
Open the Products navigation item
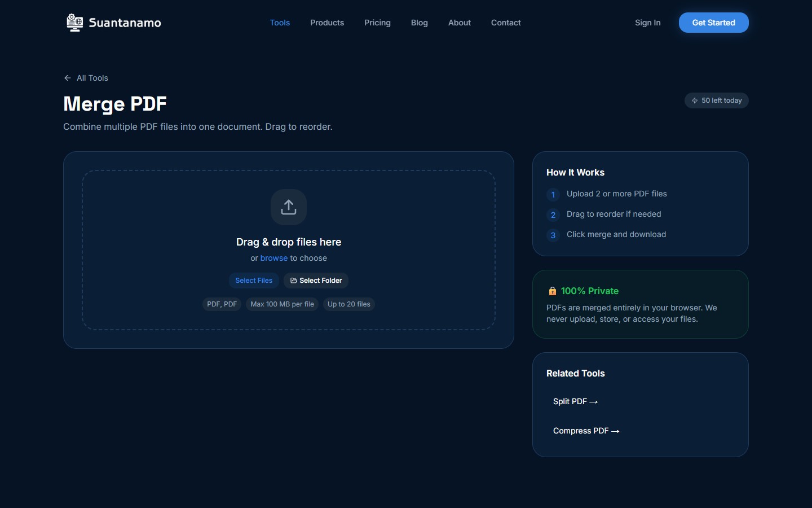[327, 23]
